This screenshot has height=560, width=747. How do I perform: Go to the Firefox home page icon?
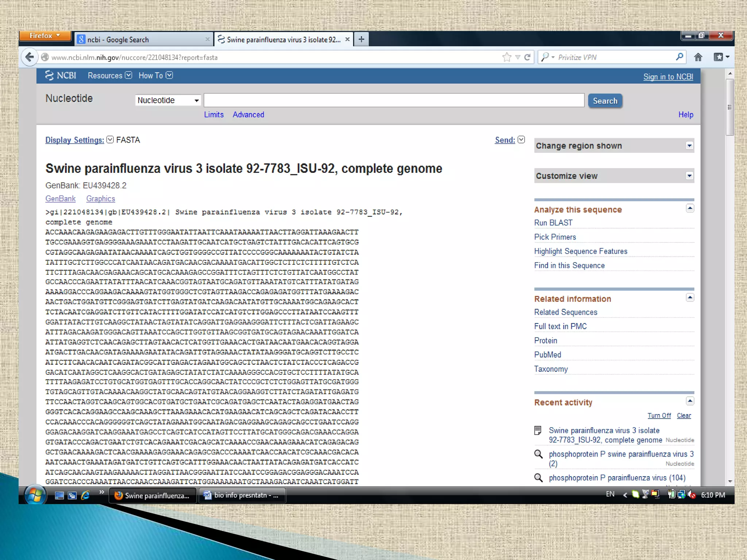click(x=698, y=57)
